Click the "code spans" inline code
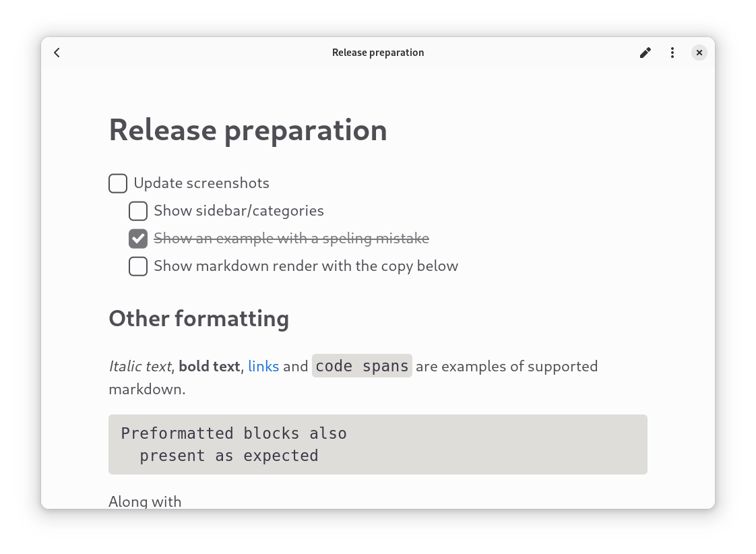 click(362, 366)
